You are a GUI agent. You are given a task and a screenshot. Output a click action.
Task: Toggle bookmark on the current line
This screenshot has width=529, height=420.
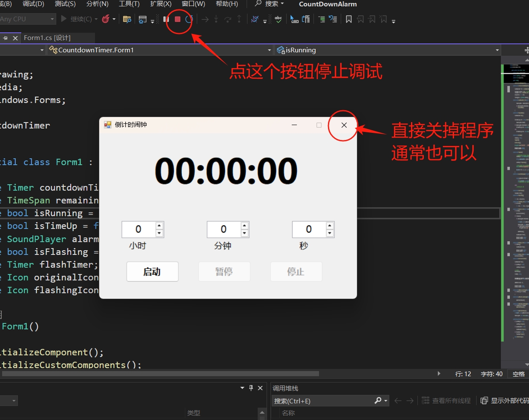(x=348, y=19)
